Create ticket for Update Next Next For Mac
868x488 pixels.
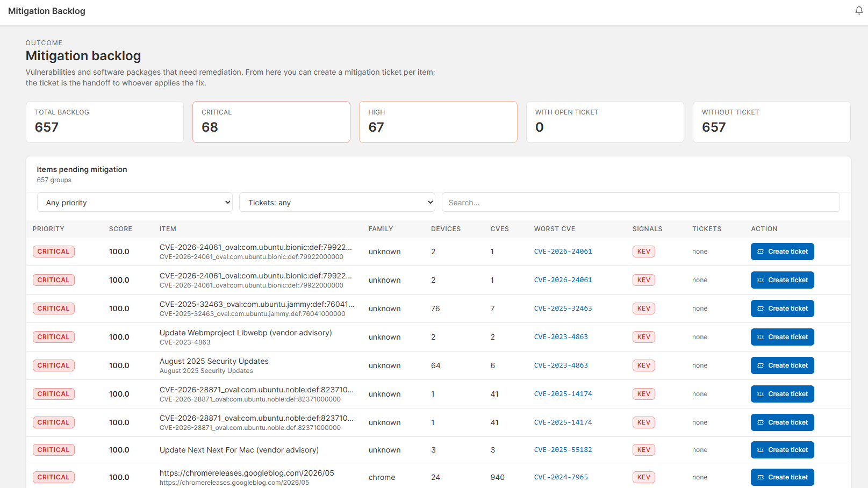783,450
